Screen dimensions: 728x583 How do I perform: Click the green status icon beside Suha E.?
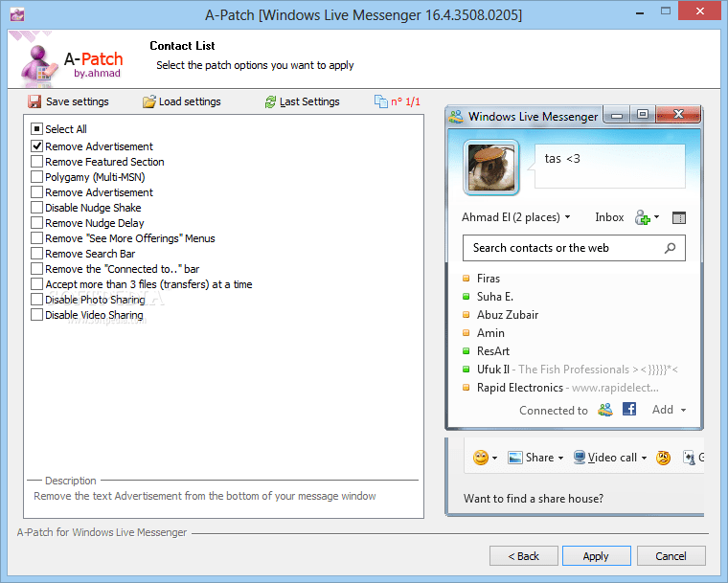(x=466, y=297)
